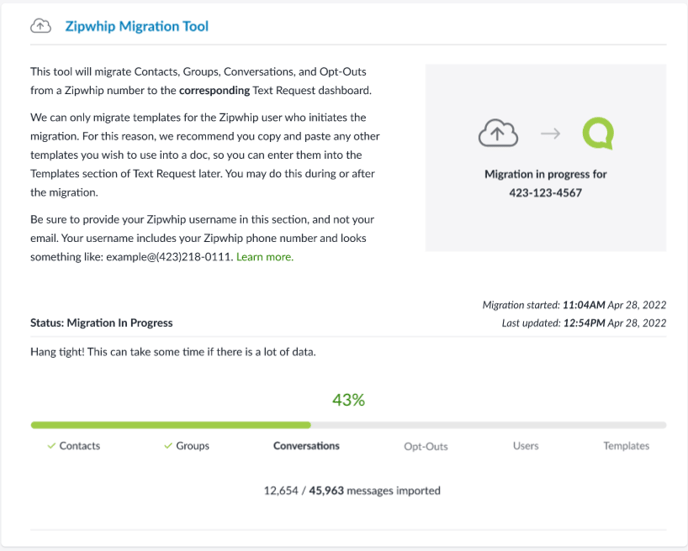
Task: Click the Status: Migration In Progress label
Action: point(101,323)
